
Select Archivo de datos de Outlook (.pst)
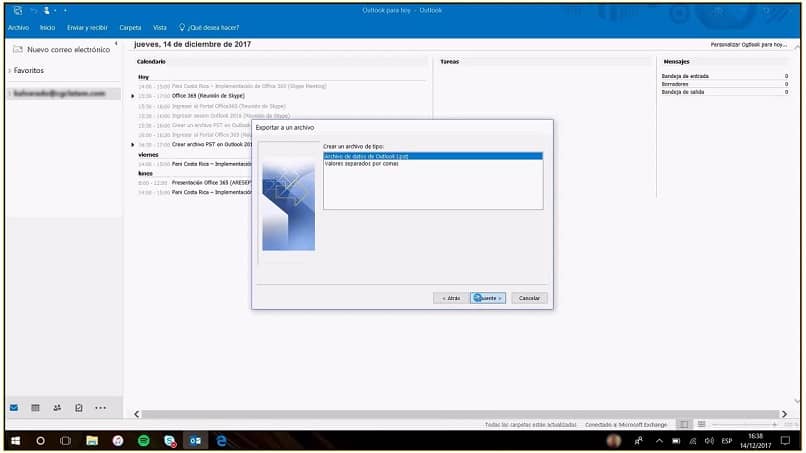[x=433, y=156]
